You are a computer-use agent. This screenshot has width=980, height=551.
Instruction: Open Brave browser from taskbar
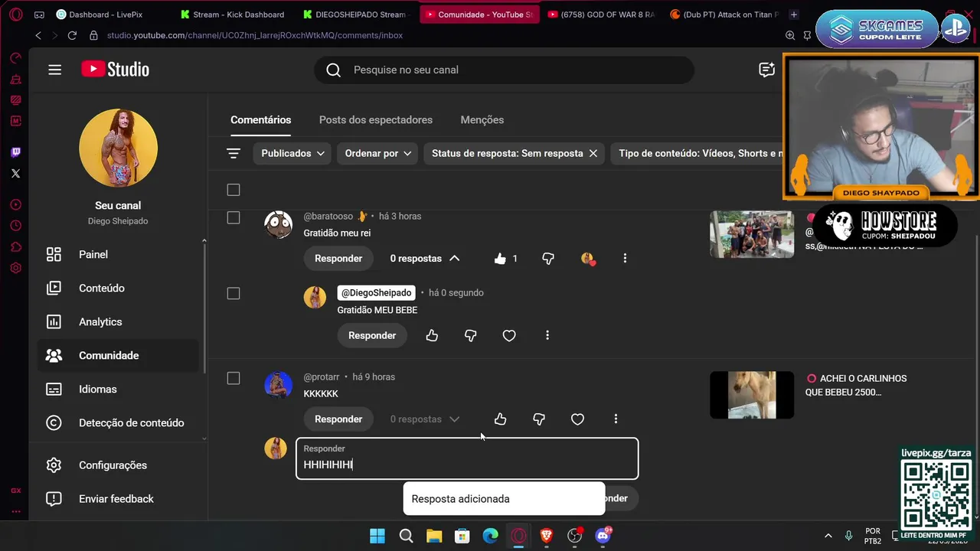pyautogui.click(x=546, y=536)
